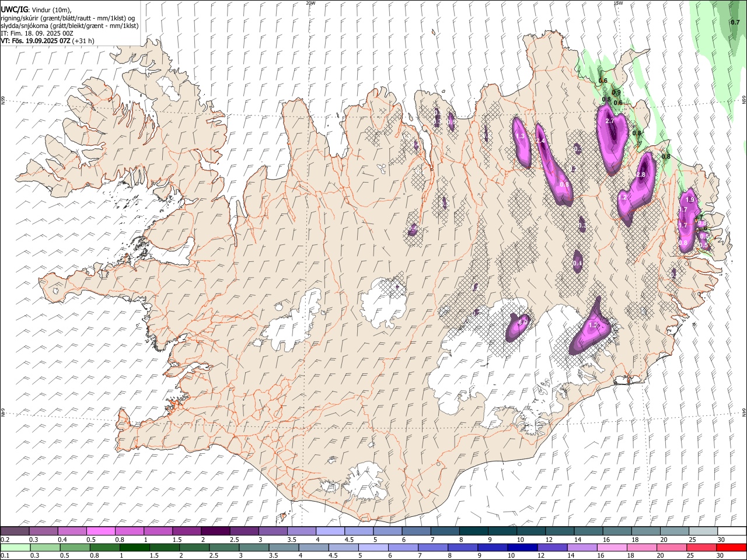Select bottom legend swatch between 2.5 and 3
Screen dimensions: 747x560
224,547
